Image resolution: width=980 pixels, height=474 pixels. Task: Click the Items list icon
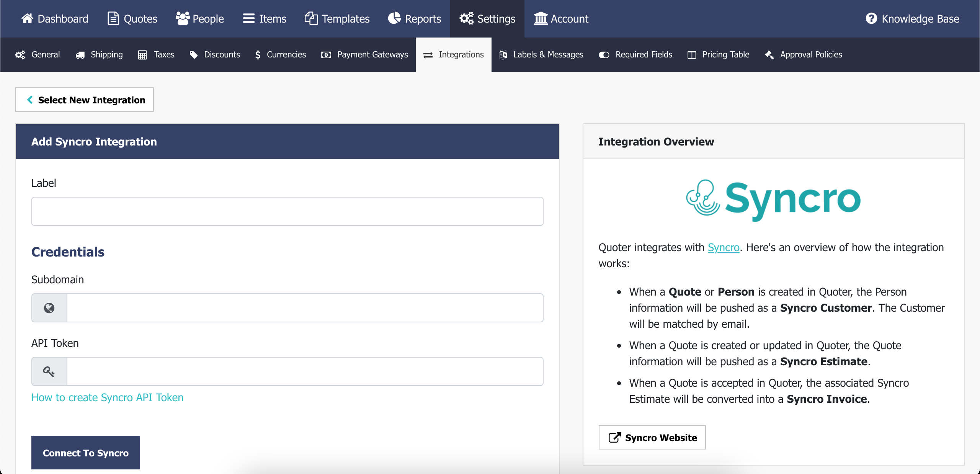(x=249, y=18)
